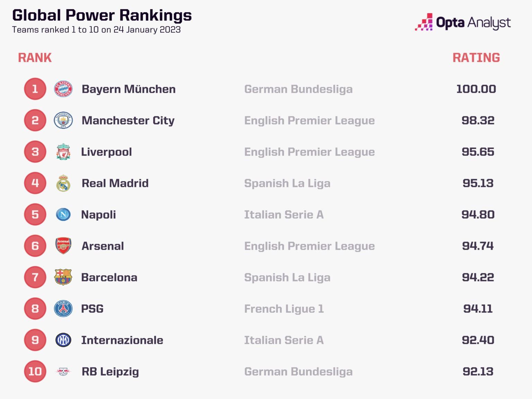Select the Barcelona club crest

[x=63, y=277]
